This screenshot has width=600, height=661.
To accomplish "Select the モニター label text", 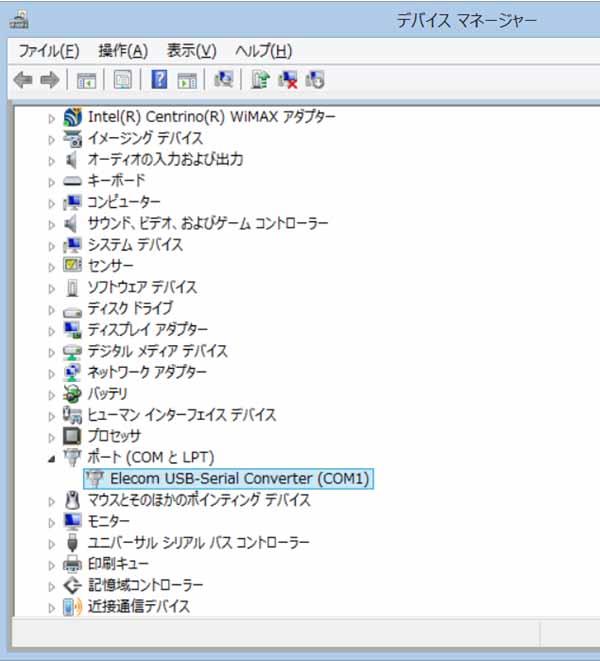I will pos(108,521).
